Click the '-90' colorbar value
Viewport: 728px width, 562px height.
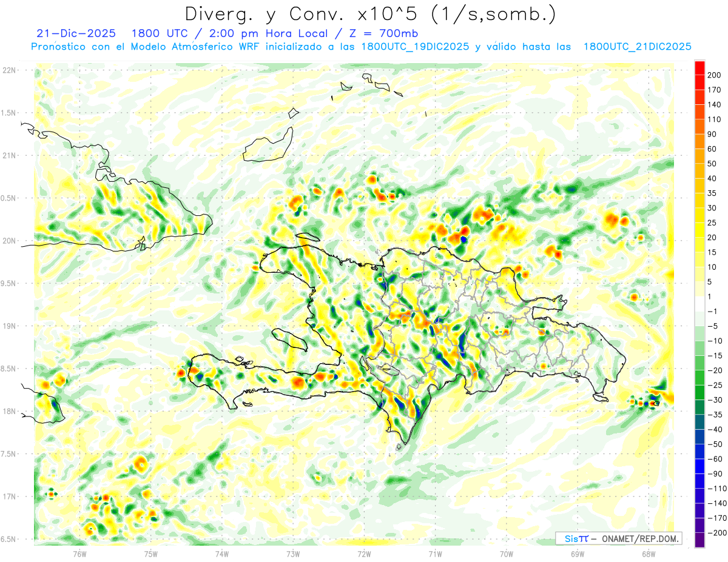tap(715, 473)
